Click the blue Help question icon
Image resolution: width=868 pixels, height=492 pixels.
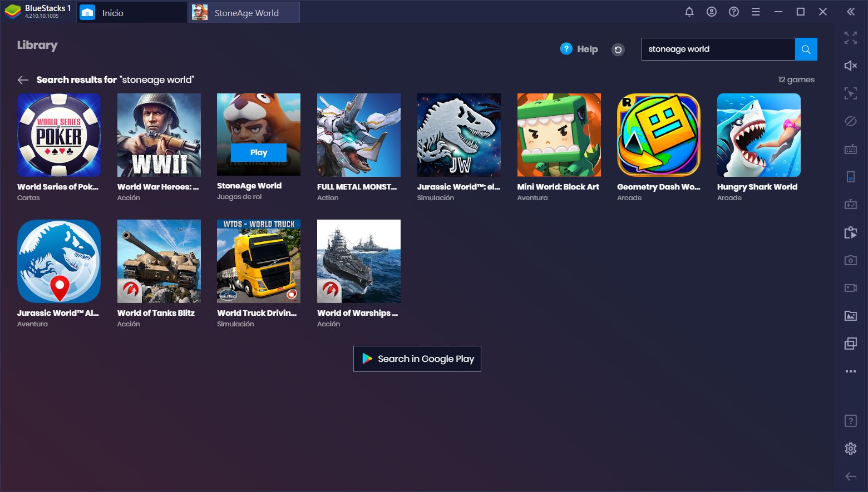566,49
